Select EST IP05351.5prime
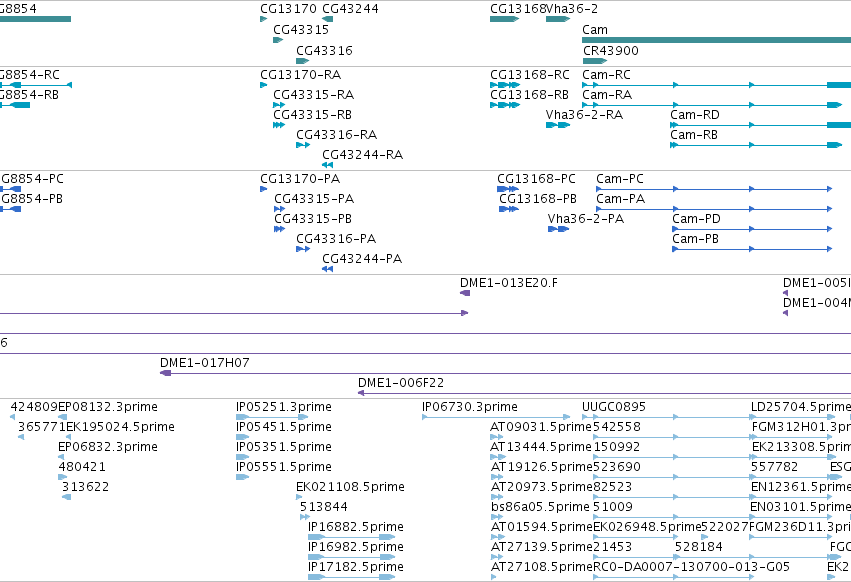851x582 pixels. tap(243, 457)
